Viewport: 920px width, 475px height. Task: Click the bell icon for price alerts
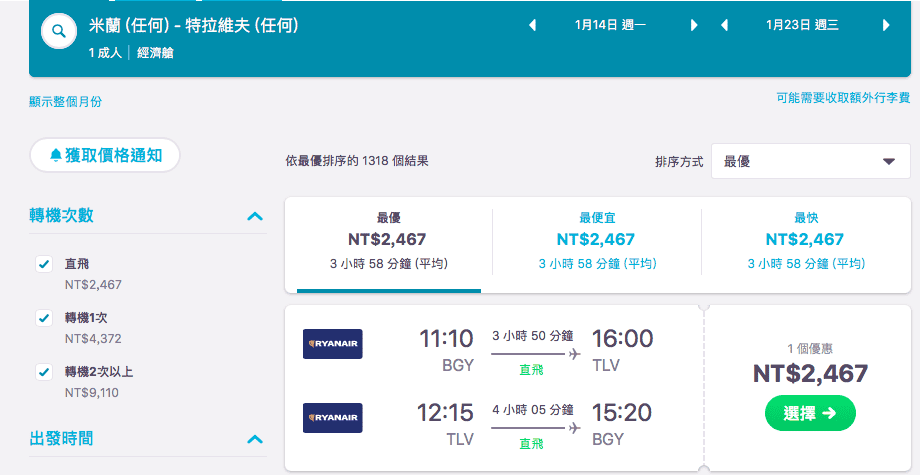pyautogui.click(x=56, y=155)
